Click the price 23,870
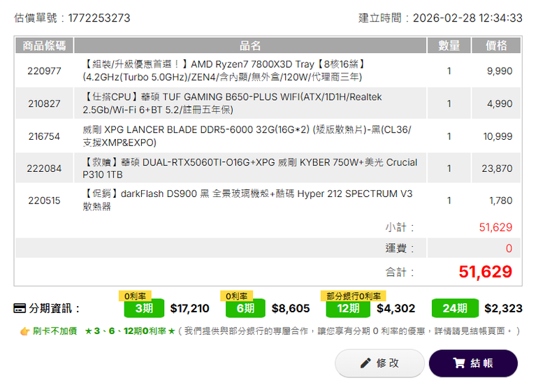This screenshot has width=545, height=392. pyautogui.click(x=497, y=168)
